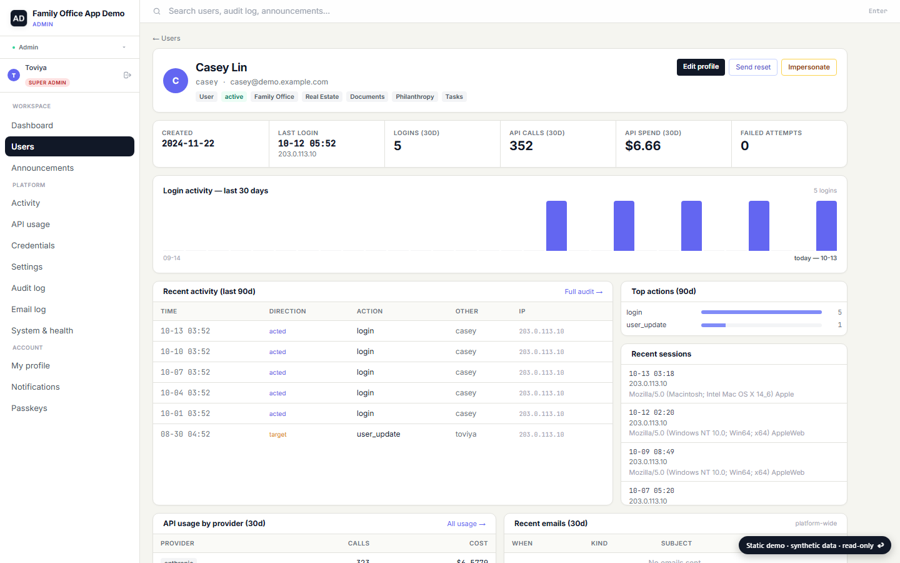
Task: Open Passkeys in the sidebar
Action: point(69,407)
